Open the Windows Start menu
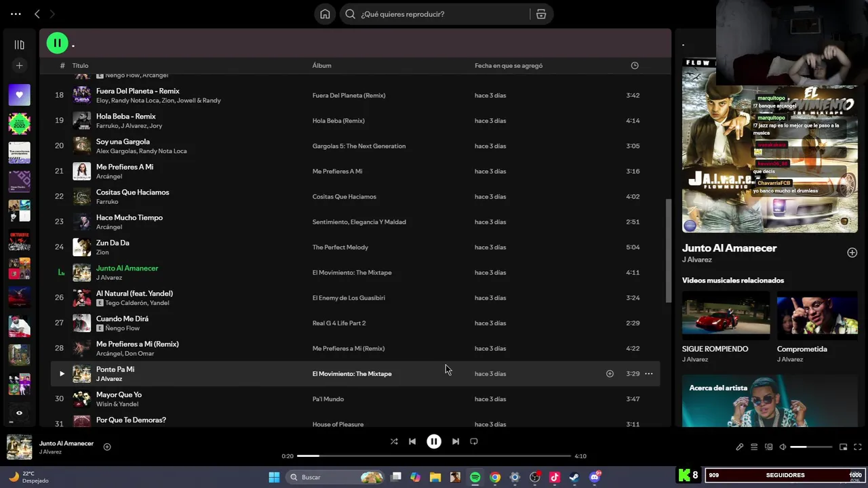 [274, 477]
